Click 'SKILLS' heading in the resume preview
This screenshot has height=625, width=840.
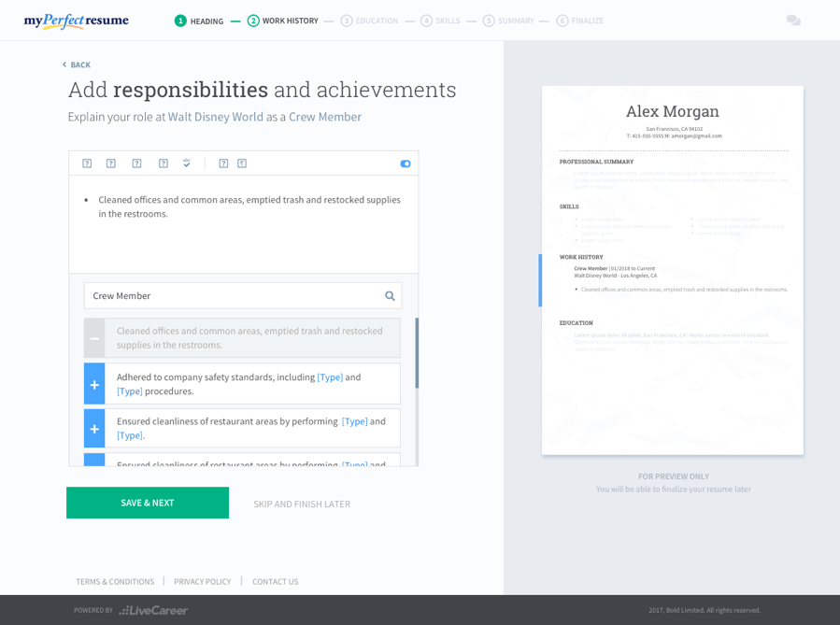point(569,206)
